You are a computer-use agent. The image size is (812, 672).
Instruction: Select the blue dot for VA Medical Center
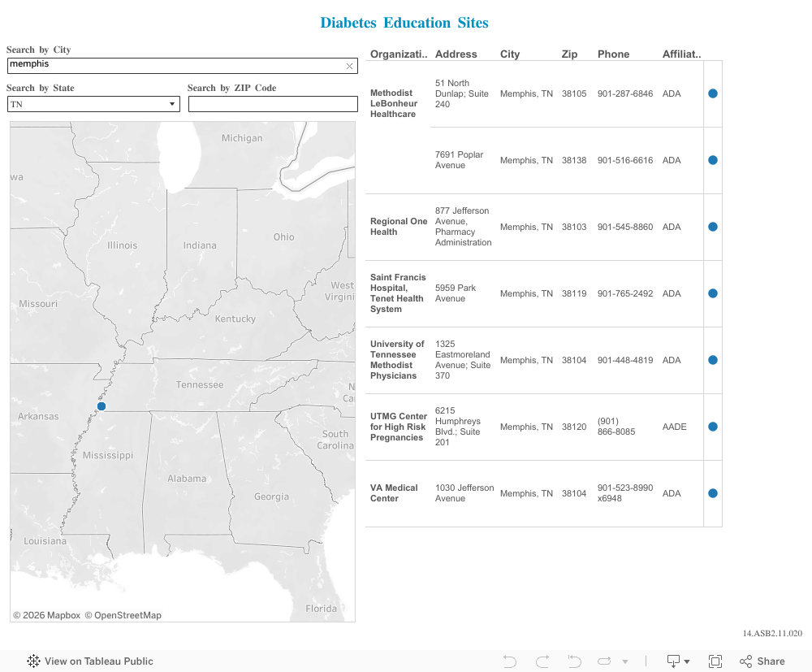coord(713,493)
